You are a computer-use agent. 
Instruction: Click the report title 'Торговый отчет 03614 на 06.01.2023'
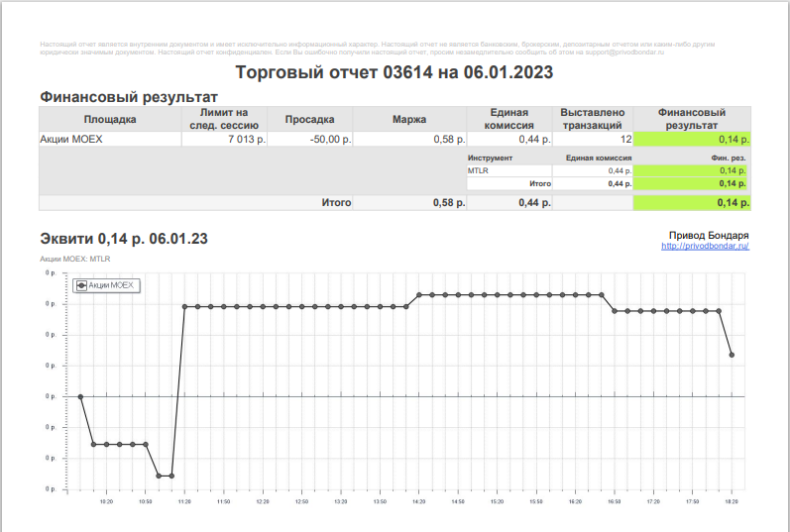(395, 72)
